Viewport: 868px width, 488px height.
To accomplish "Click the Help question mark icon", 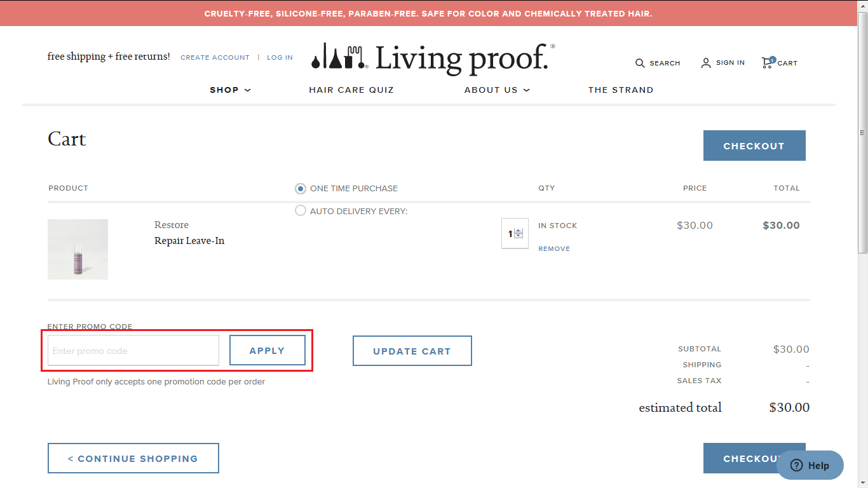I will [797, 466].
